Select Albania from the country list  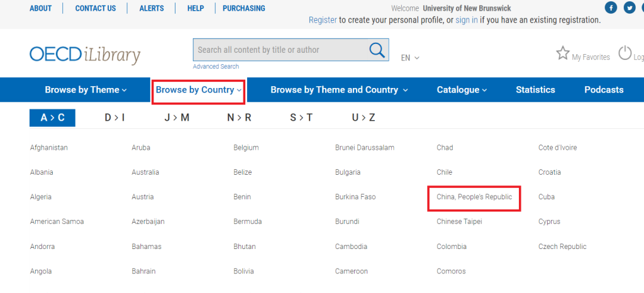coord(42,172)
